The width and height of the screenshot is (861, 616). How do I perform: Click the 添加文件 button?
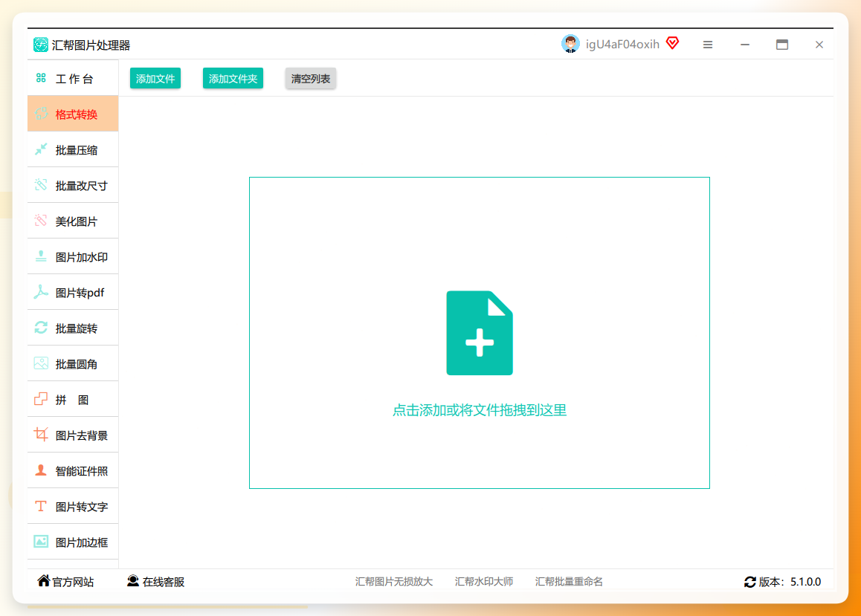(155, 79)
